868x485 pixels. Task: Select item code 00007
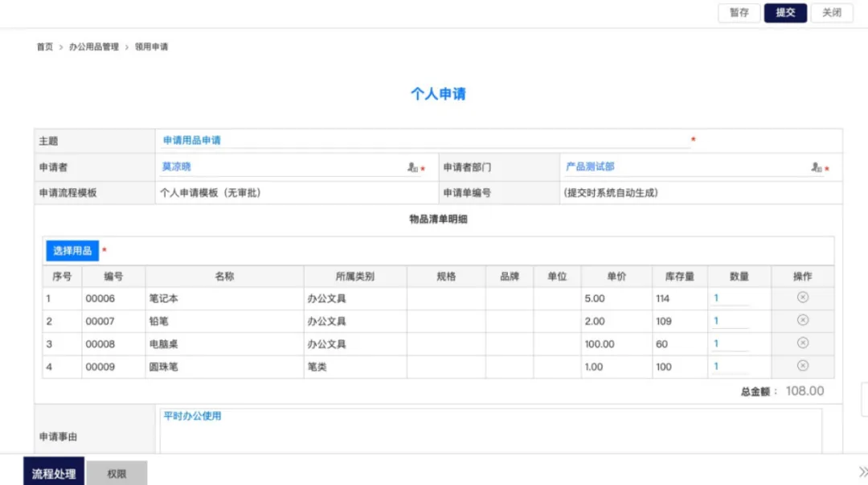(x=100, y=321)
